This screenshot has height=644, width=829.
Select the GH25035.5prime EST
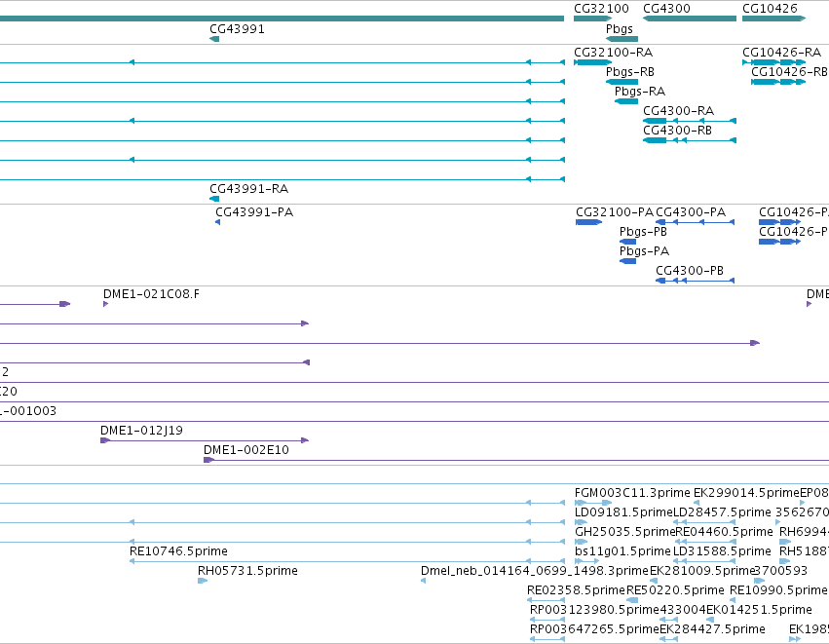(x=581, y=542)
